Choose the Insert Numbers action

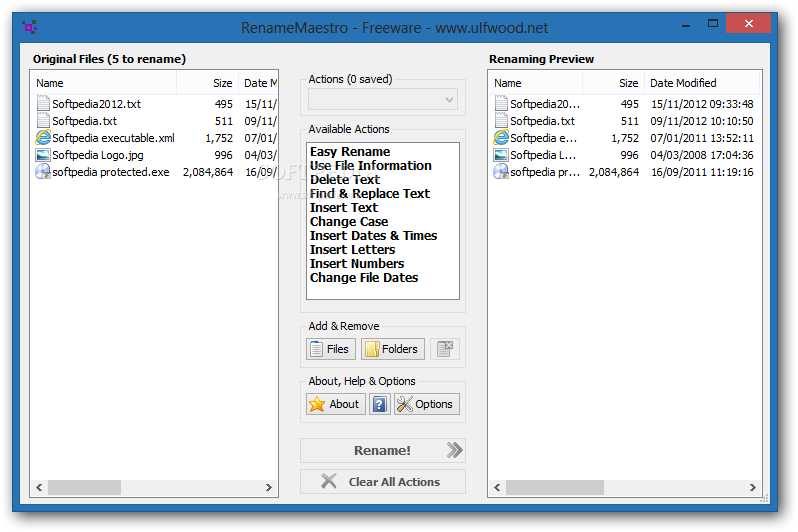357,264
